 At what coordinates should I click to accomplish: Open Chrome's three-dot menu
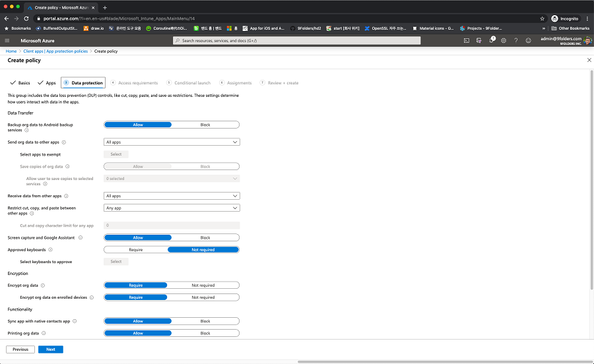(587, 18)
